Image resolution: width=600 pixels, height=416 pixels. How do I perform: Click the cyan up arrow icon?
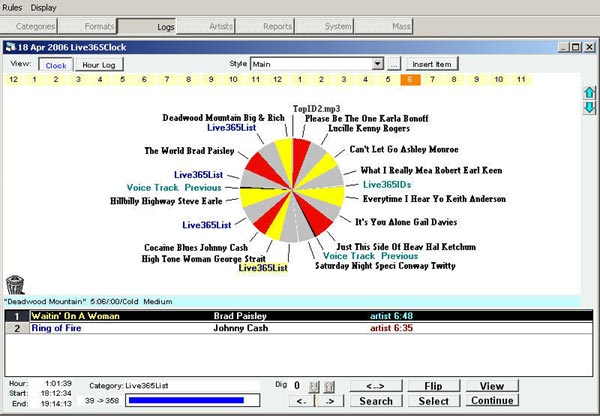click(589, 93)
